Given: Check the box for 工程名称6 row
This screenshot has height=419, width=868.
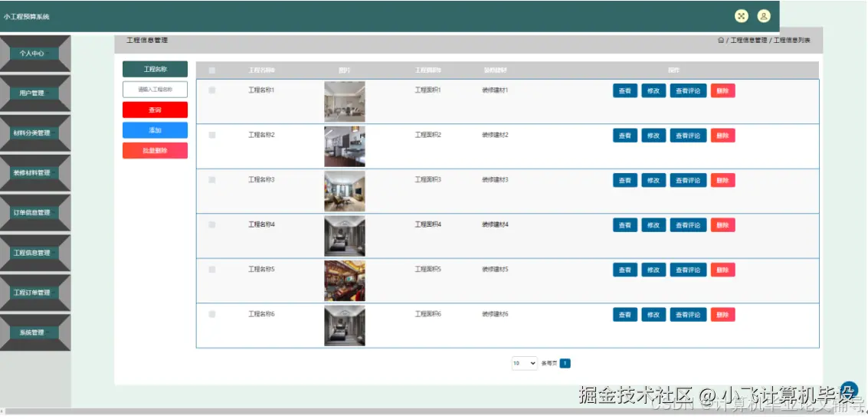Looking at the screenshot, I should tap(212, 314).
